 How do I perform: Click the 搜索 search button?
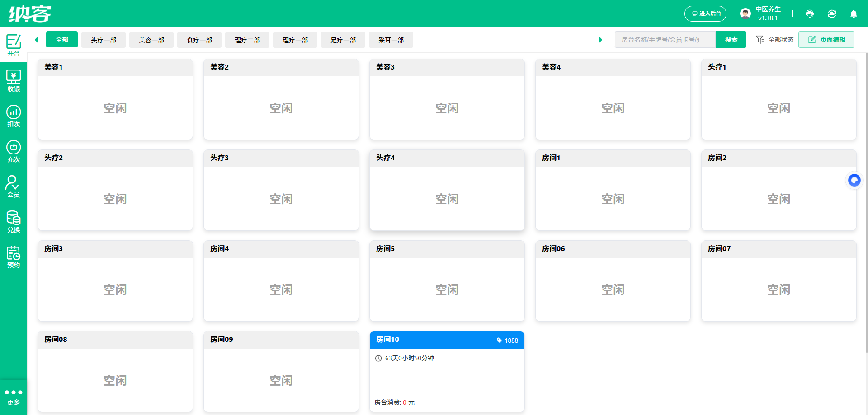[x=731, y=40]
